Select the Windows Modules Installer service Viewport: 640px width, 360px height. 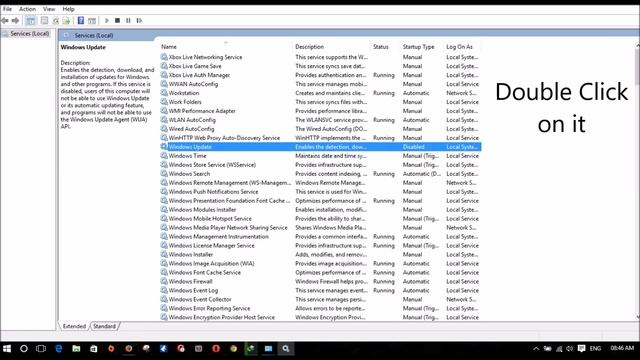pyautogui.click(x=320, y=210)
